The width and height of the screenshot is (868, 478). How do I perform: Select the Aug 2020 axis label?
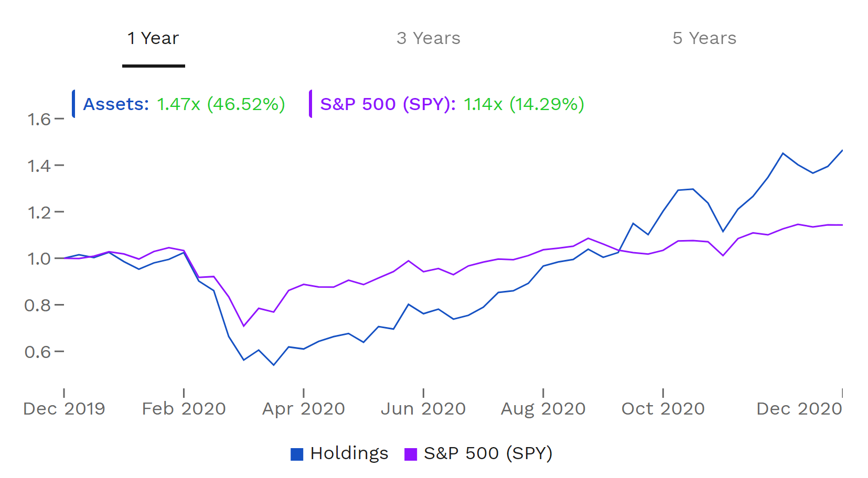point(543,409)
